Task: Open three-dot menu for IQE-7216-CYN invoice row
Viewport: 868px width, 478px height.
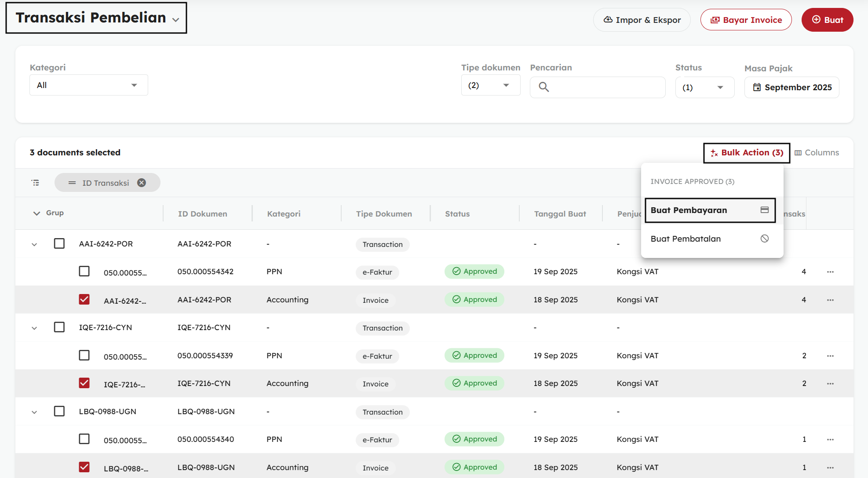Action: [x=830, y=384]
